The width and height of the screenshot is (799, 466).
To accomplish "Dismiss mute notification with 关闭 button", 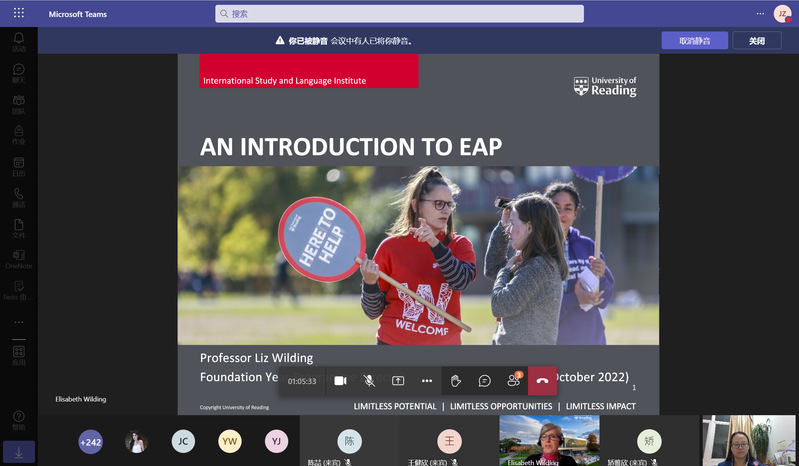I will coord(757,41).
